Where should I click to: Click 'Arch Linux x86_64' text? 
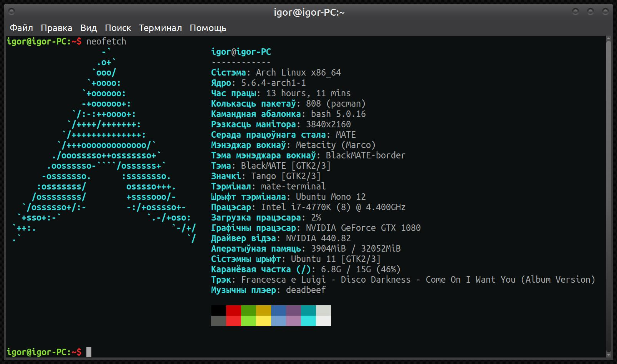click(298, 72)
